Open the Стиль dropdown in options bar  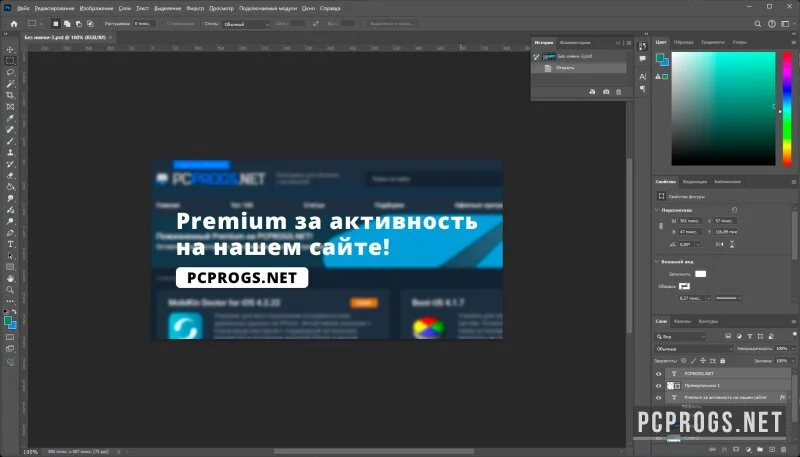245,24
